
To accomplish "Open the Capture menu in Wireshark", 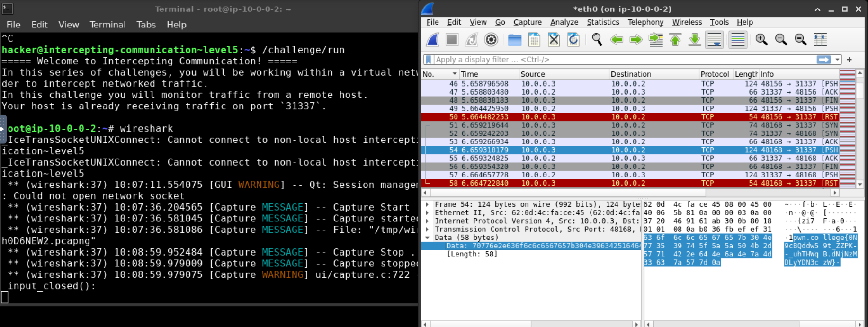I will tap(528, 22).
